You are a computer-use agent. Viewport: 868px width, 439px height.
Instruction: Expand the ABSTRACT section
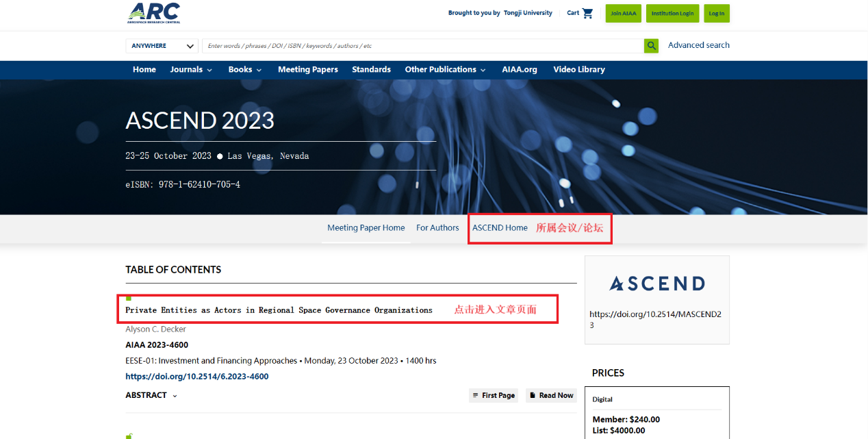click(x=151, y=395)
